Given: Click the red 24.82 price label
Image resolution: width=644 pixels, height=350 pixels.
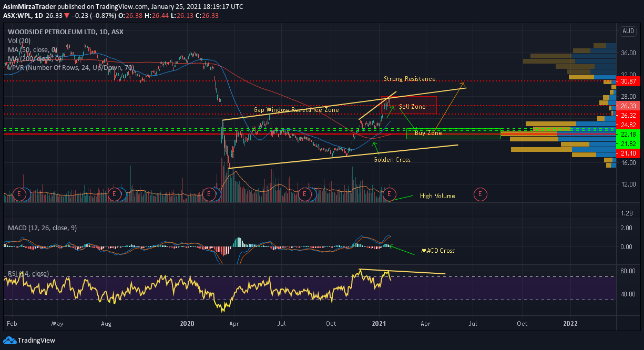Looking at the screenshot, I should click(x=628, y=125).
